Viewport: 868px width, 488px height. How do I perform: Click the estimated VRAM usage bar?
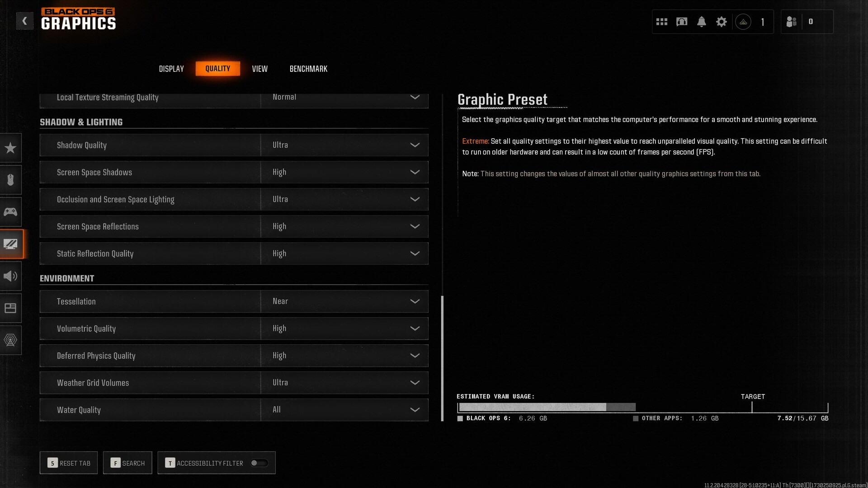point(642,407)
